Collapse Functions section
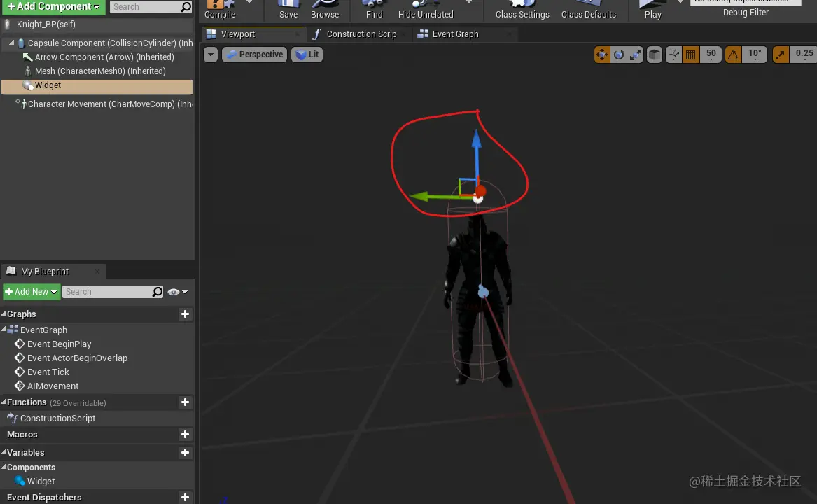 click(4, 402)
